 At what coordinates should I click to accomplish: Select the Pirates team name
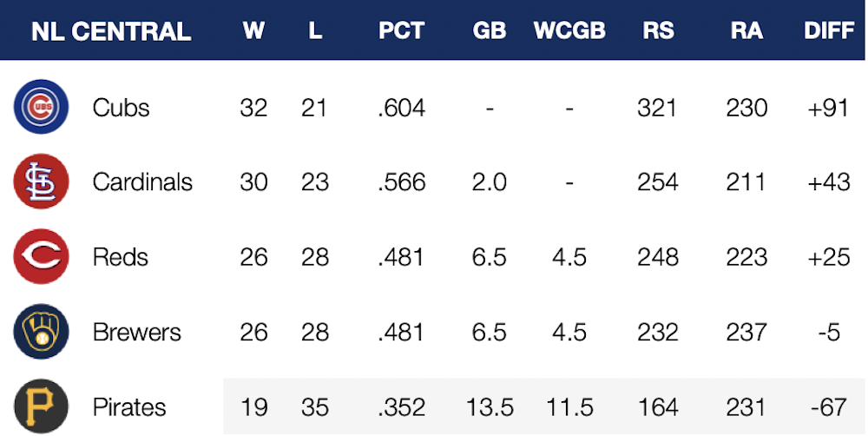click(129, 407)
